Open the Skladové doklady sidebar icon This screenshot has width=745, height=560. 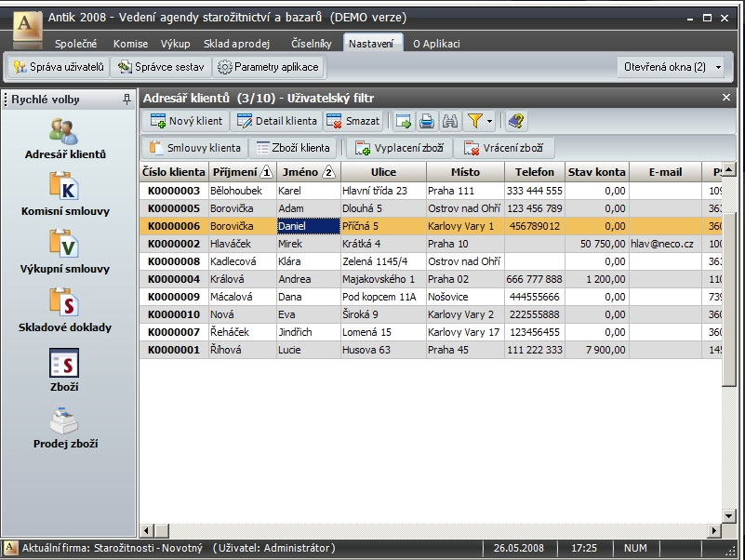pyautogui.click(x=64, y=302)
